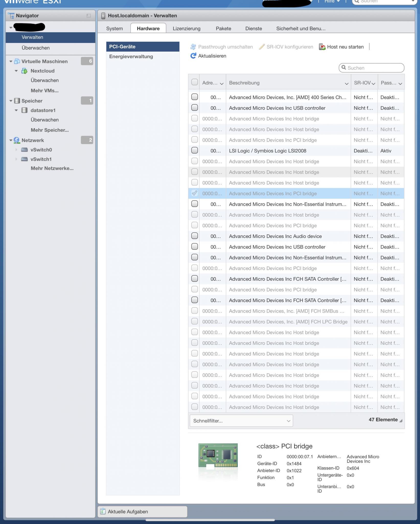Click the Navigator panel icon

(11, 16)
